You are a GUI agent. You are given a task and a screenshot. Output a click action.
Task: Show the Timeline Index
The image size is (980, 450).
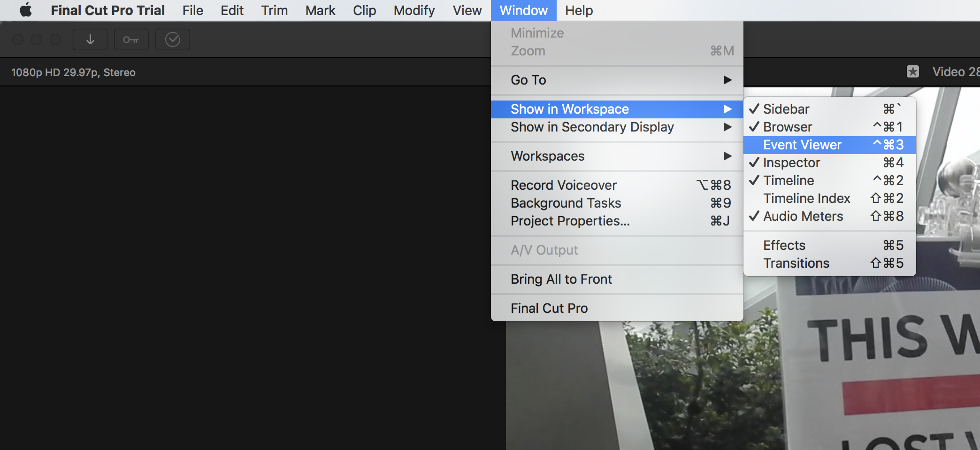829,198
